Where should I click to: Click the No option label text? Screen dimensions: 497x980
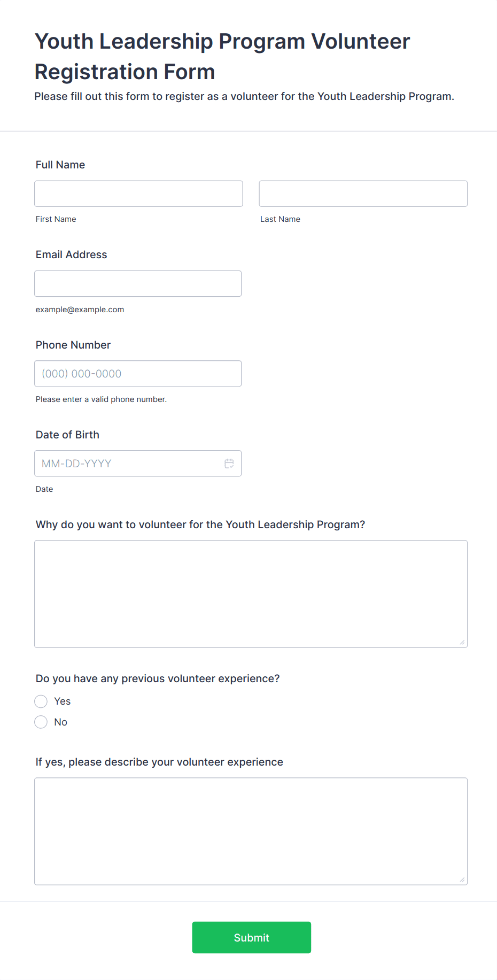tap(61, 722)
